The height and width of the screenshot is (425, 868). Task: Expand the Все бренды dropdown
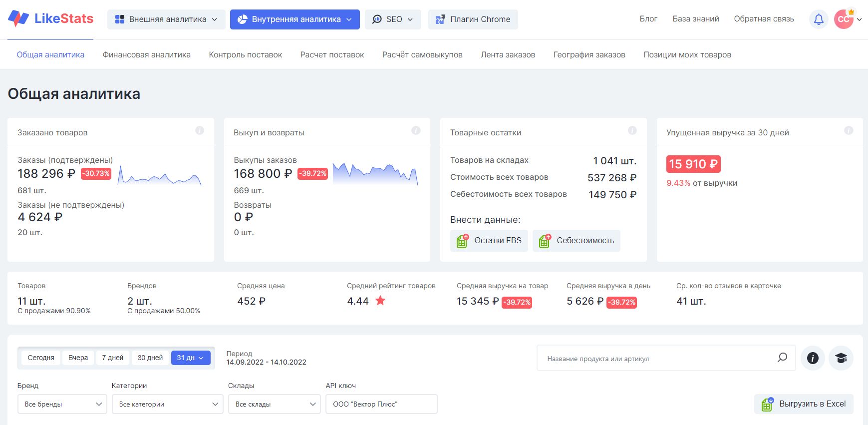point(62,404)
